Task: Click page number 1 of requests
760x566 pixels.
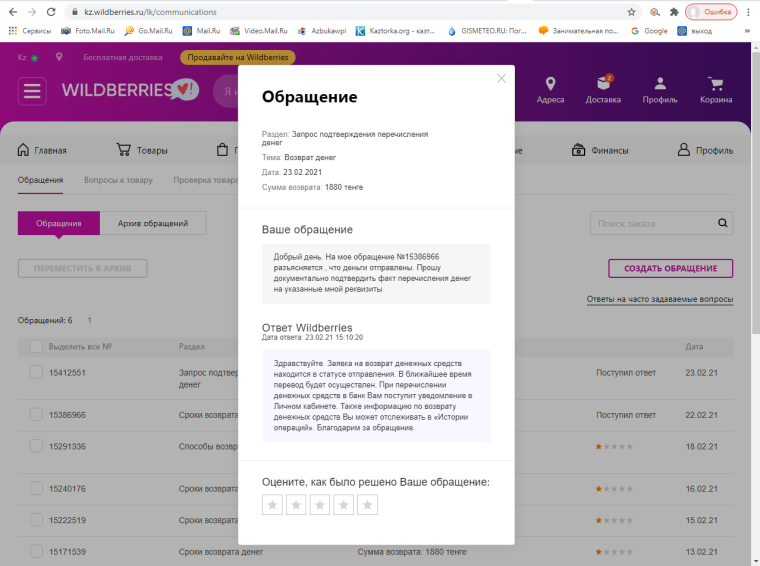Action: pyautogui.click(x=90, y=320)
